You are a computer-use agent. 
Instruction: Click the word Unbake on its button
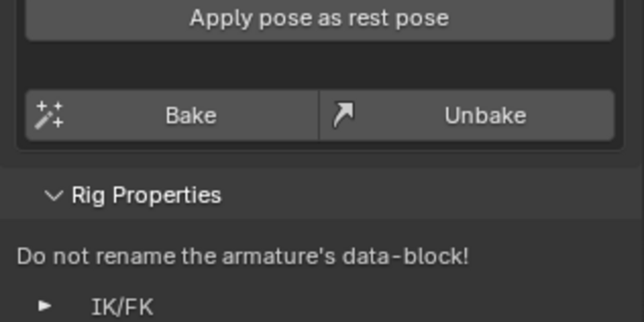point(485,115)
